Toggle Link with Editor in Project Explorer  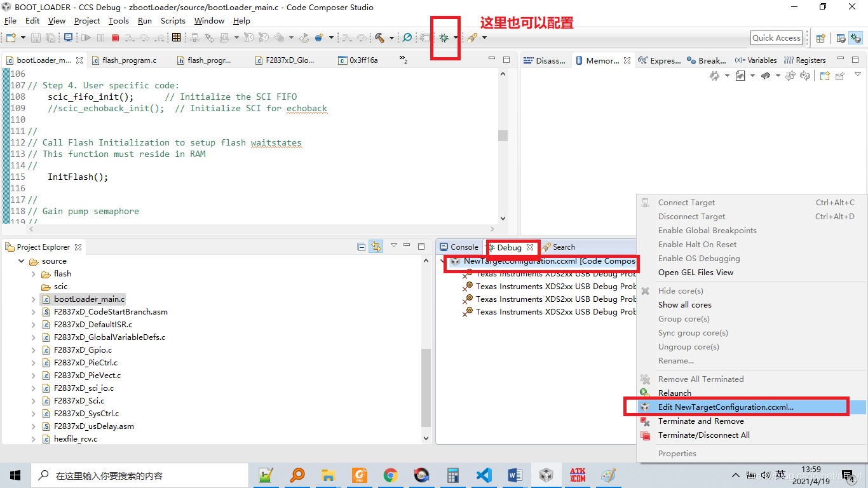pyautogui.click(x=376, y=247)
